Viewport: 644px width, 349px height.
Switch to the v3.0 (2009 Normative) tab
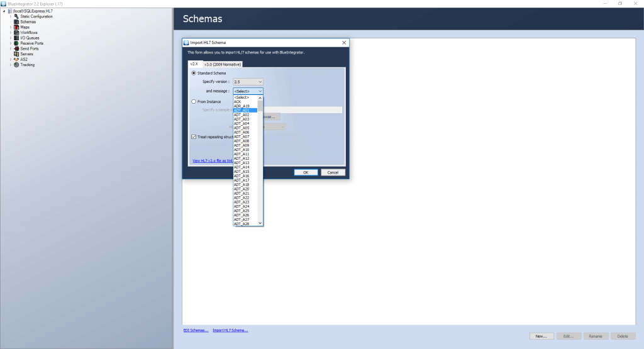223,65
